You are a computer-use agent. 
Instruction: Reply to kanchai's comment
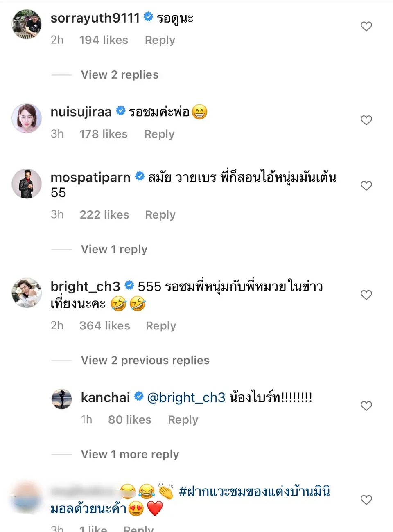(183, 420)
